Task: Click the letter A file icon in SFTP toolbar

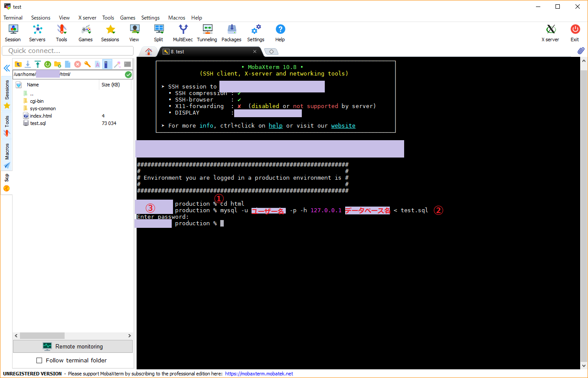Action: tap(98, 64)
